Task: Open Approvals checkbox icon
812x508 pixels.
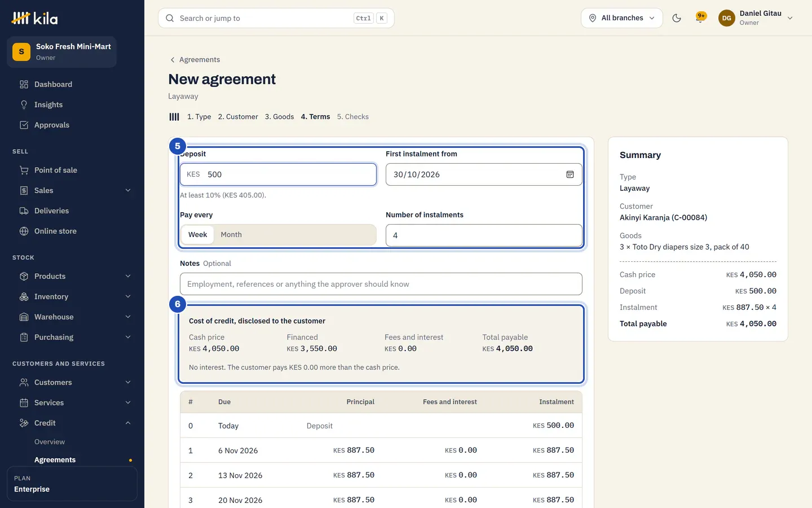Action: point(24,125)
